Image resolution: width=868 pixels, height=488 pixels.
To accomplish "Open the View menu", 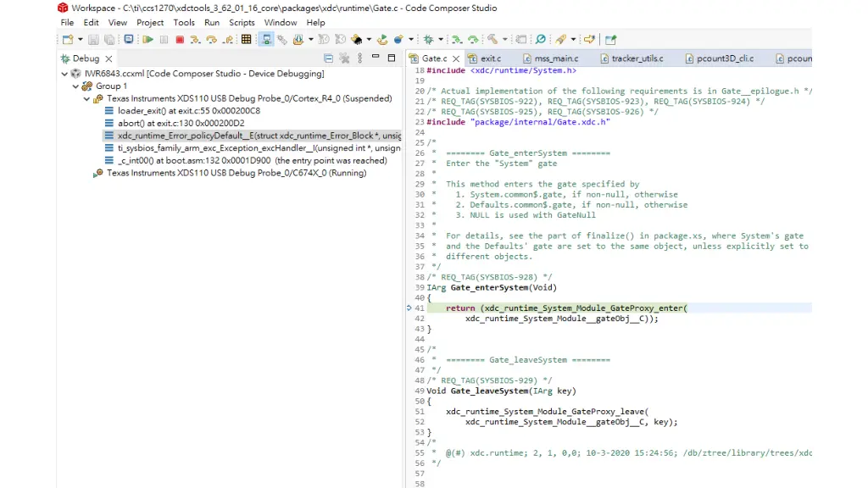I will [117, 22].
